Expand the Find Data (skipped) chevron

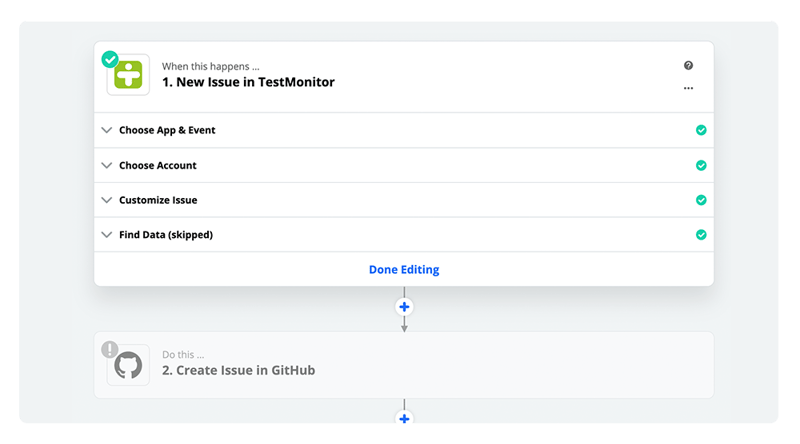[107, 235]
